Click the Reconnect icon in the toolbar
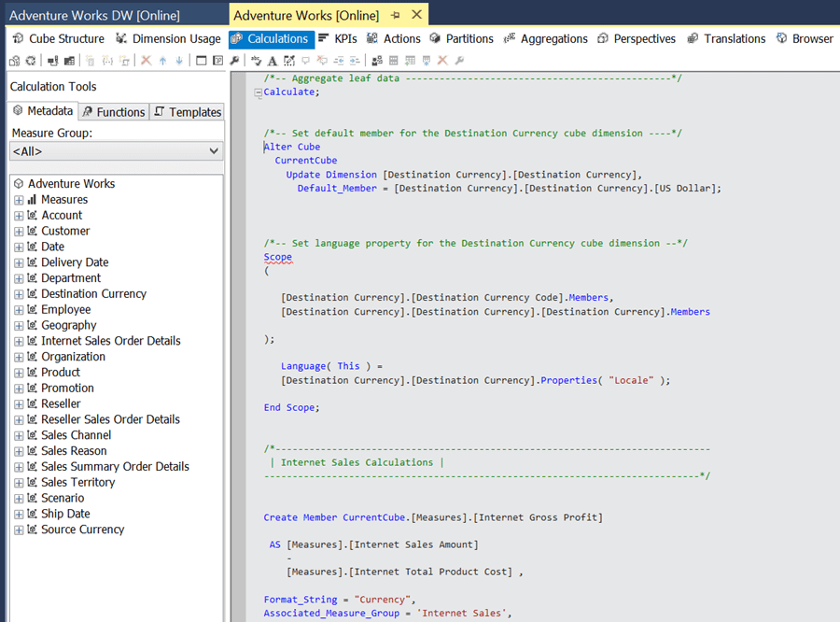Screen dimensions: 840x622 click(30, 61)
